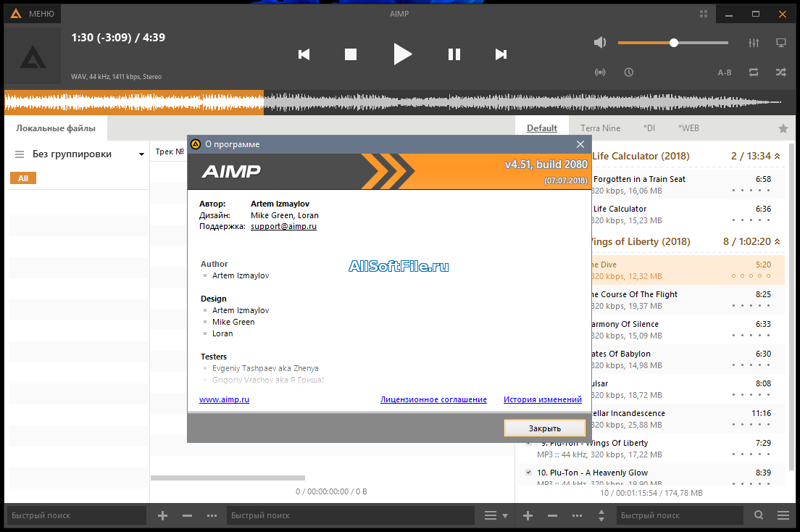Switch to the Terra Nine playlist tab
Image resolution: width=800 pixels, height=532 pixels.
coord(601,128)
